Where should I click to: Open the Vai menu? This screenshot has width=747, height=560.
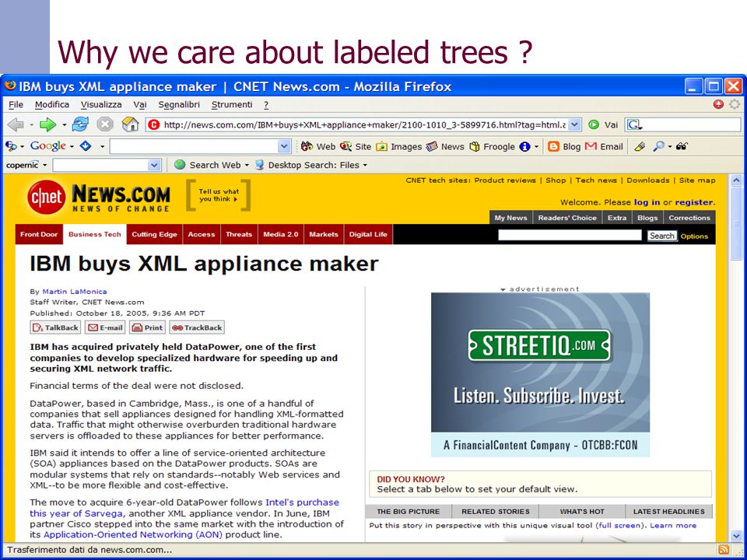click(x=139, y=104)
